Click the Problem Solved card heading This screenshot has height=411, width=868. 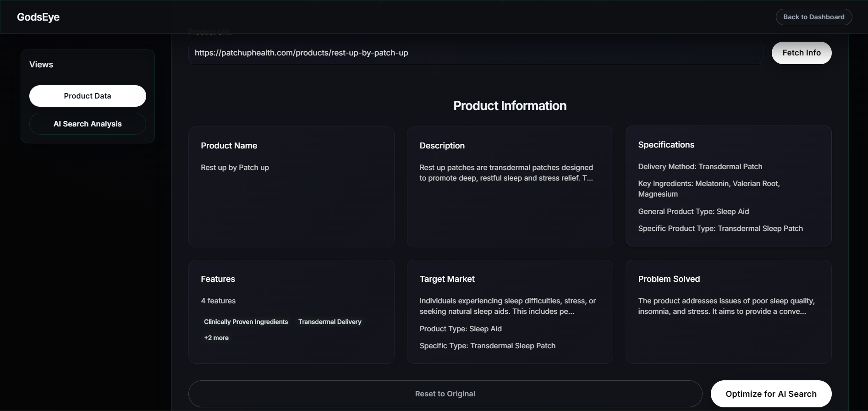(x=669, y=279)
